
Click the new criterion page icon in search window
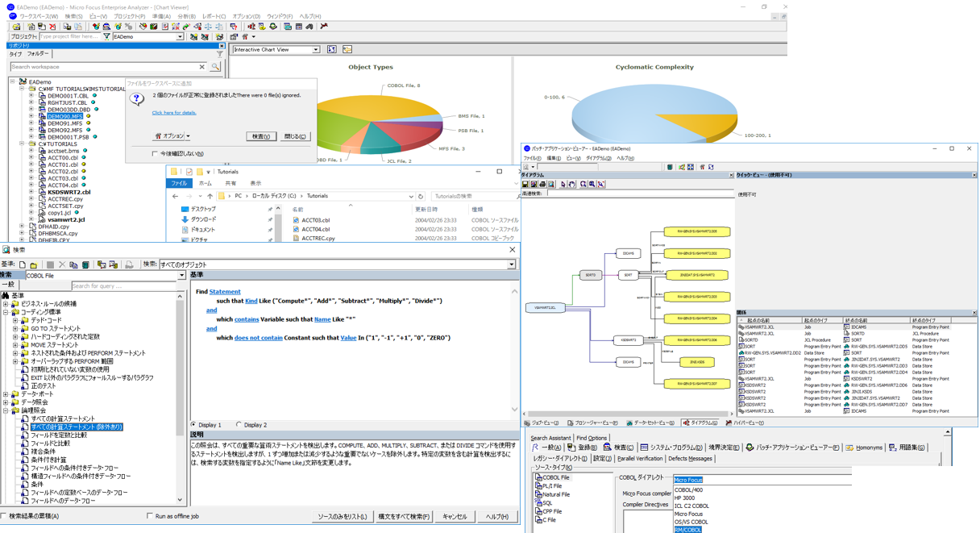pyautogui.click(x=22, y=264)
